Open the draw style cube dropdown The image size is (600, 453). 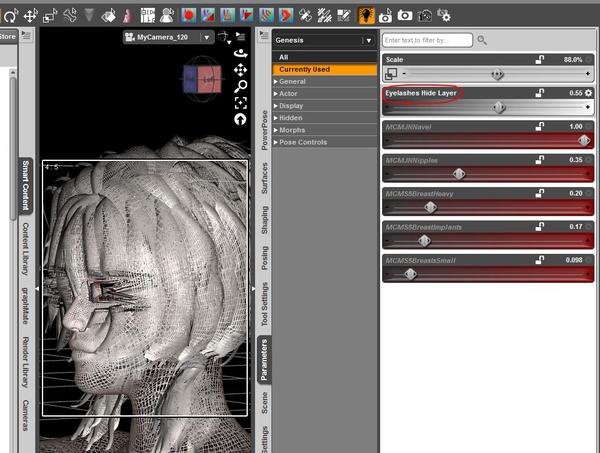point(224,37)
